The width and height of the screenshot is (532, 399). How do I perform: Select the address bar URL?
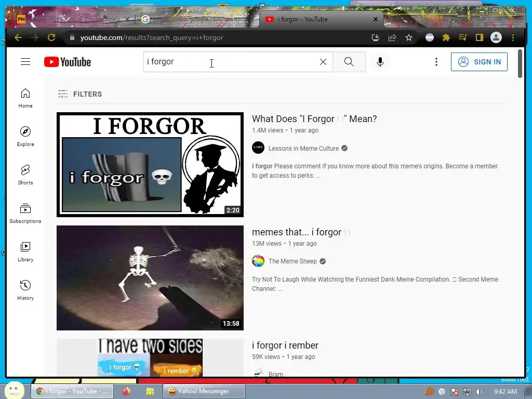pyautogui.click(x=152, y=37)
